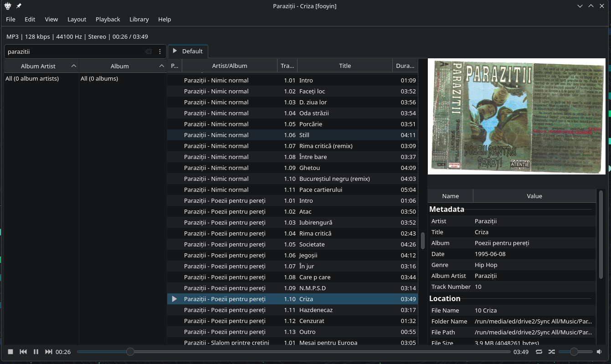
Task: Click the Title column header
Action: [x=344, y=66]
